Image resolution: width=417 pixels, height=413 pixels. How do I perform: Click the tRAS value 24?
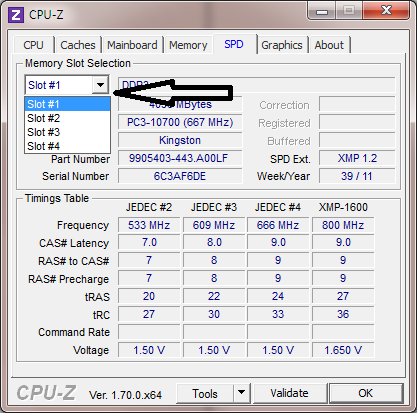point(278,296)
